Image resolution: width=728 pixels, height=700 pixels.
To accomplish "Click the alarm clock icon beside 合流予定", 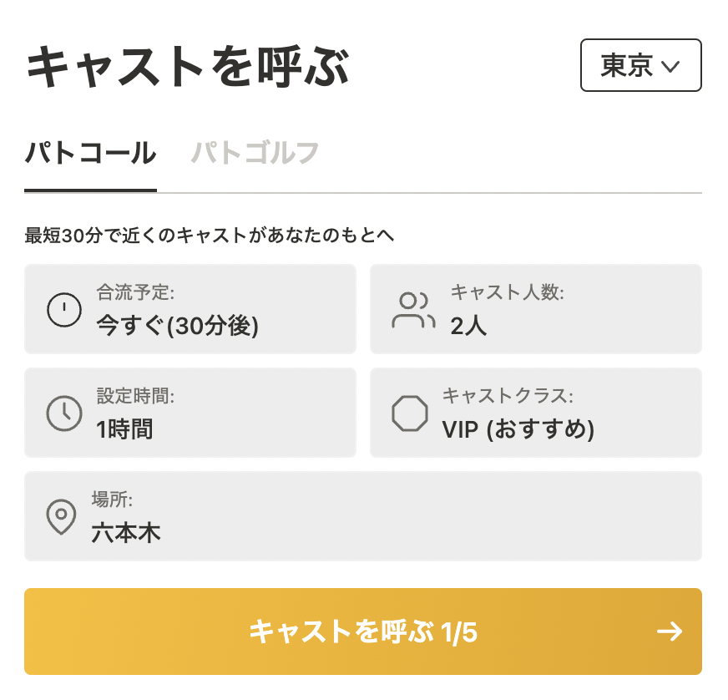I will coord(63,310).
